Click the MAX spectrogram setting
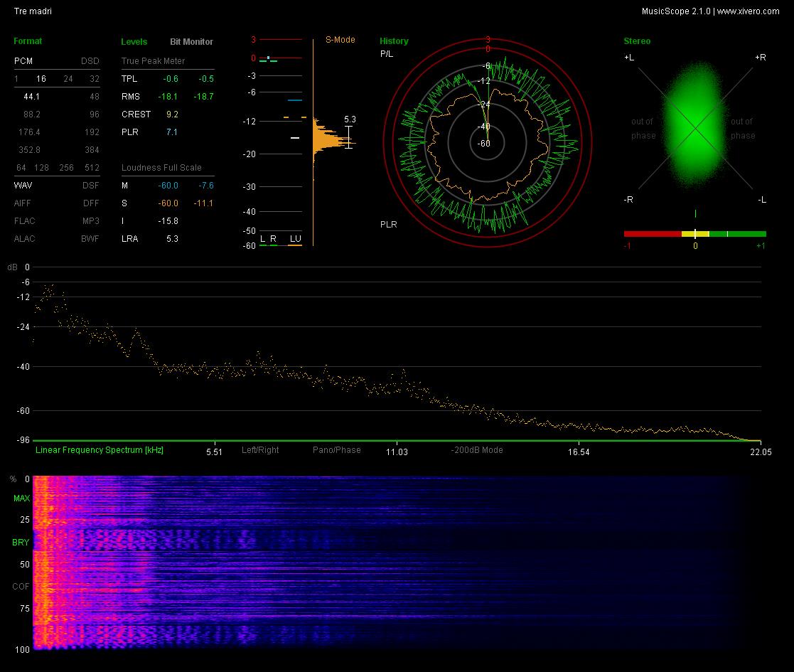This screenshot has width=794, height=672. pos(22,498)
